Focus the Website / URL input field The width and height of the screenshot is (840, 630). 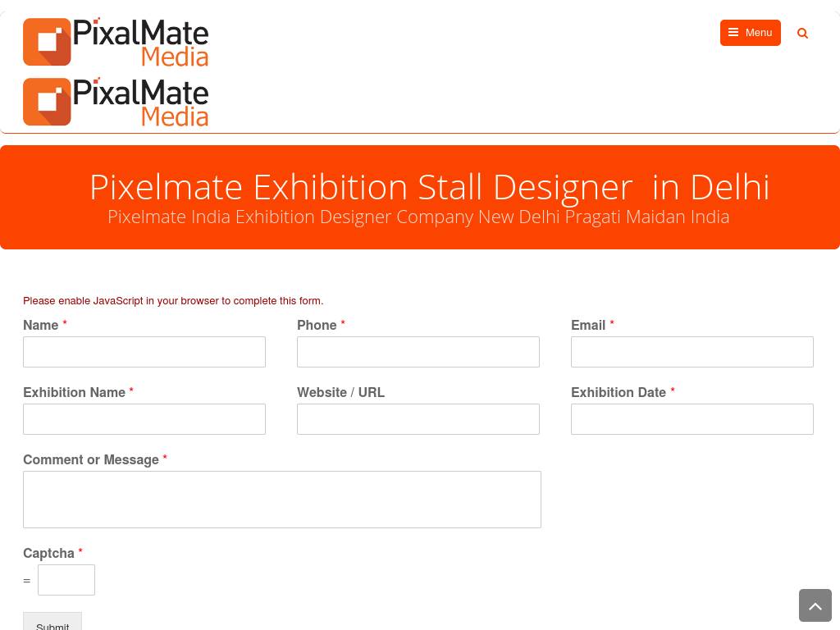(418, 419)
